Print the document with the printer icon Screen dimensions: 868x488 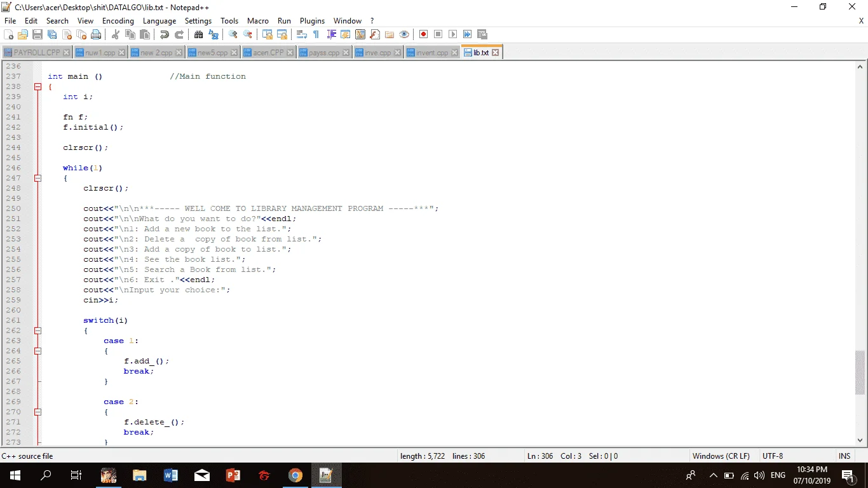point(96,34)
